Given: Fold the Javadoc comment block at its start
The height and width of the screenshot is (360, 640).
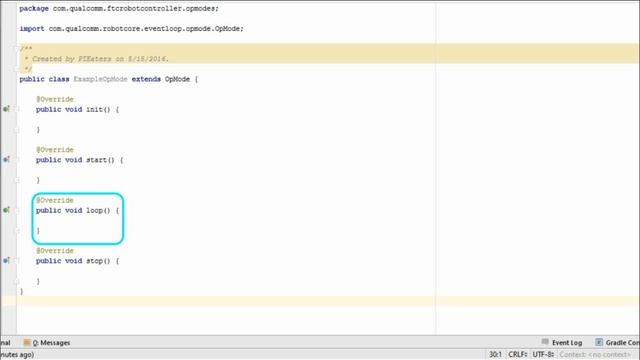Looking at the screenshot, I should [17, 49].
